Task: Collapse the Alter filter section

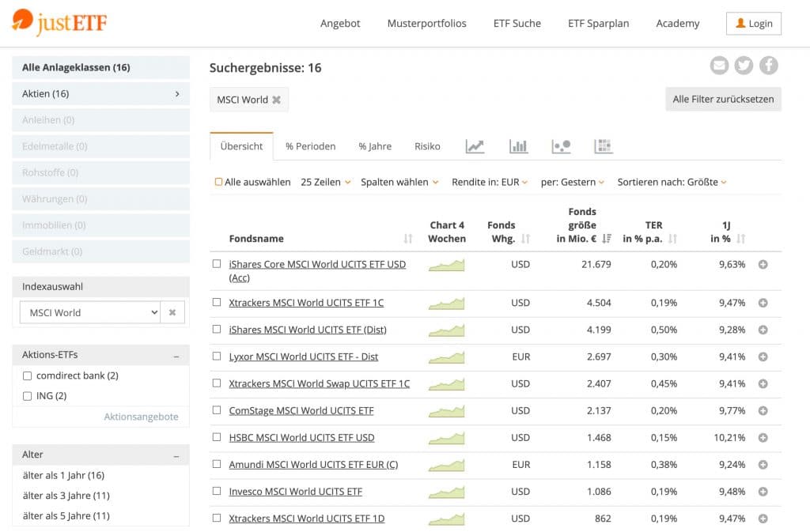Action: (x=176, y=455)
